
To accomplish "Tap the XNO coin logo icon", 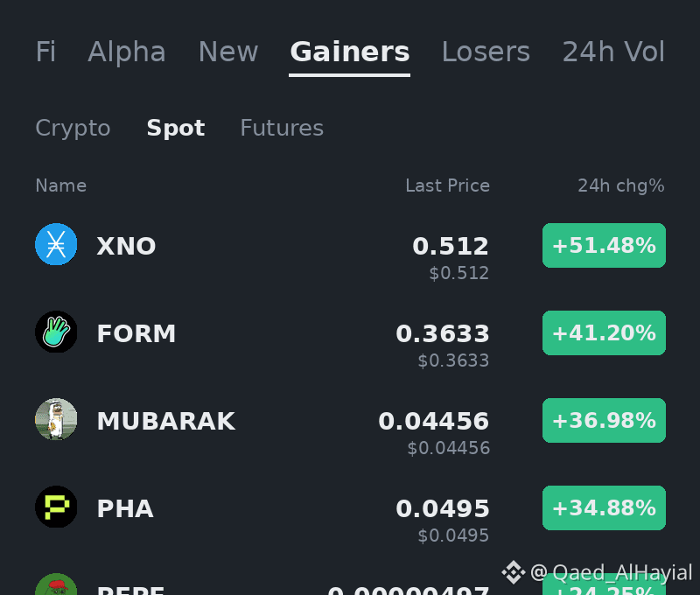I will pos(56,244).
